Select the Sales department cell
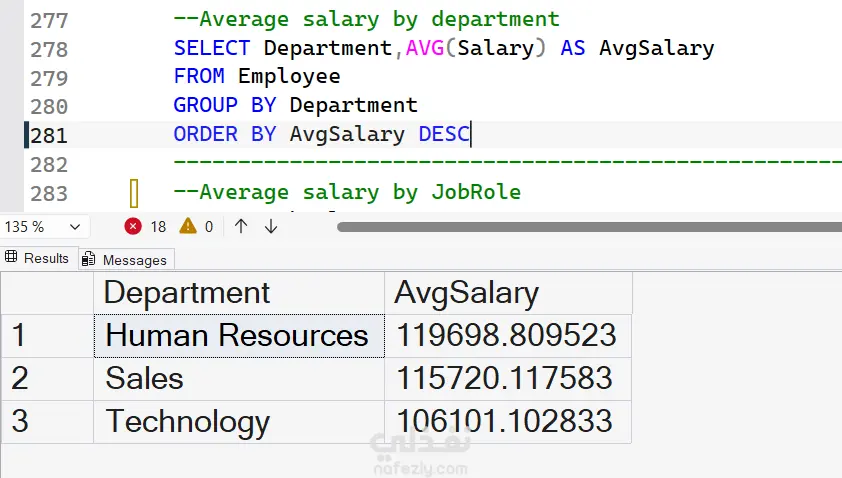The height and width of the screenshot is (478, 842). [239, 379]
